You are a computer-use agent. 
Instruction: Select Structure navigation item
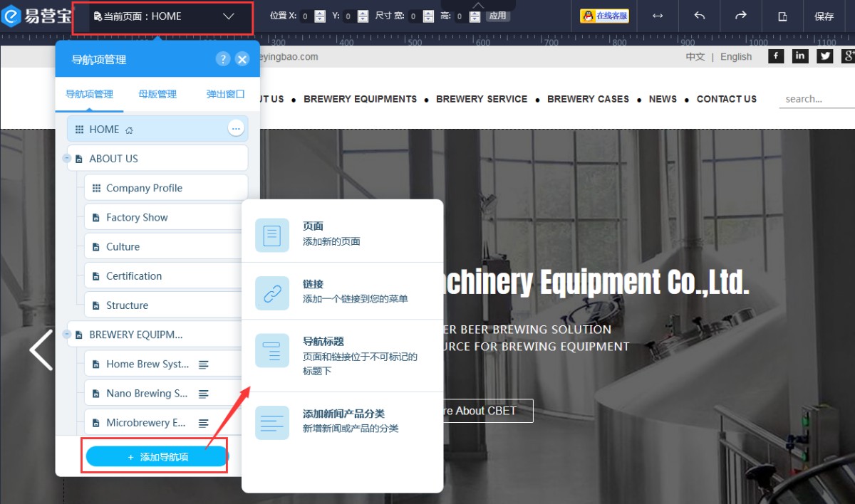[166, 305]
